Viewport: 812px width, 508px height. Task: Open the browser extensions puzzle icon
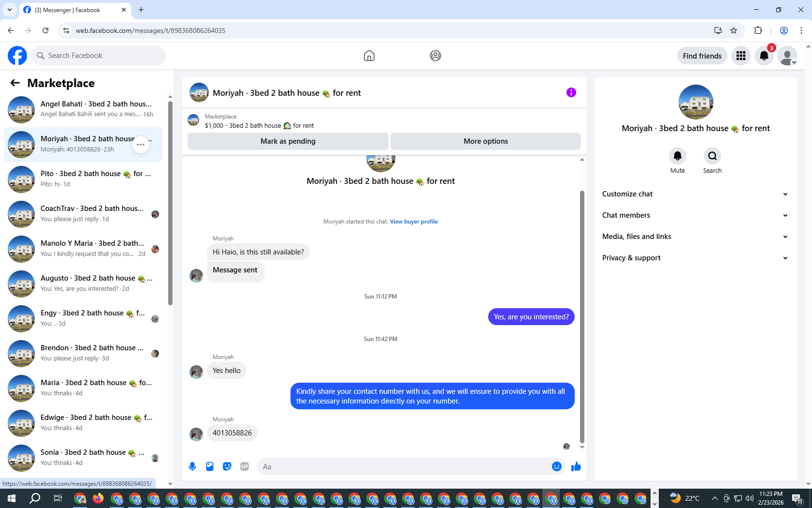758,30
